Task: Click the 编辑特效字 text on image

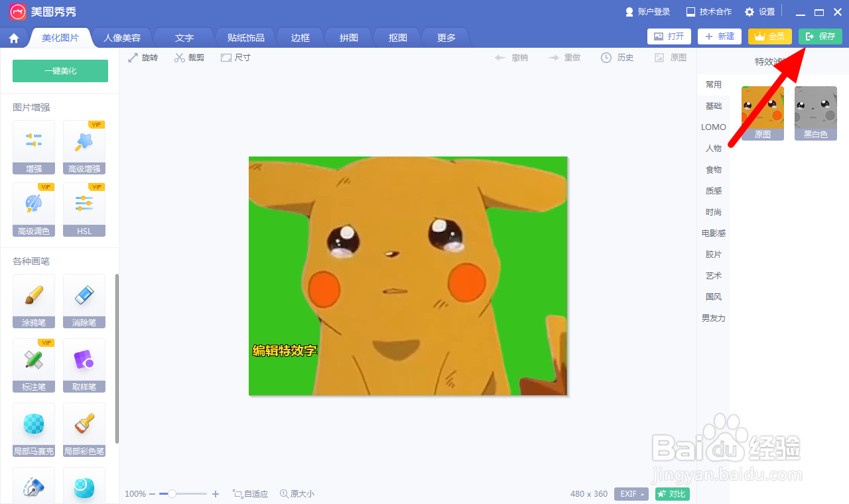Action: click(x=285, y=351)
